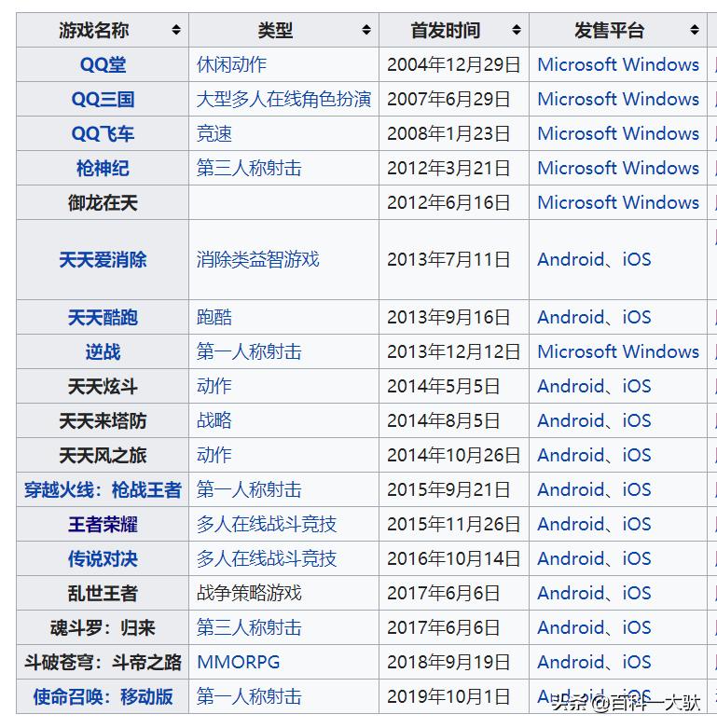Click the 休闲动作 genre link

(231, 65)
